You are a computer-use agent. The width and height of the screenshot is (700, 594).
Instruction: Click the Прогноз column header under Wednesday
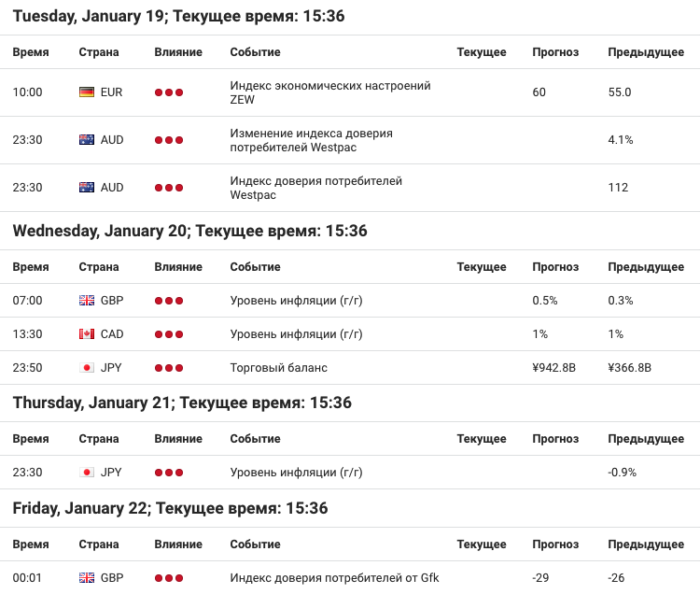555,267
